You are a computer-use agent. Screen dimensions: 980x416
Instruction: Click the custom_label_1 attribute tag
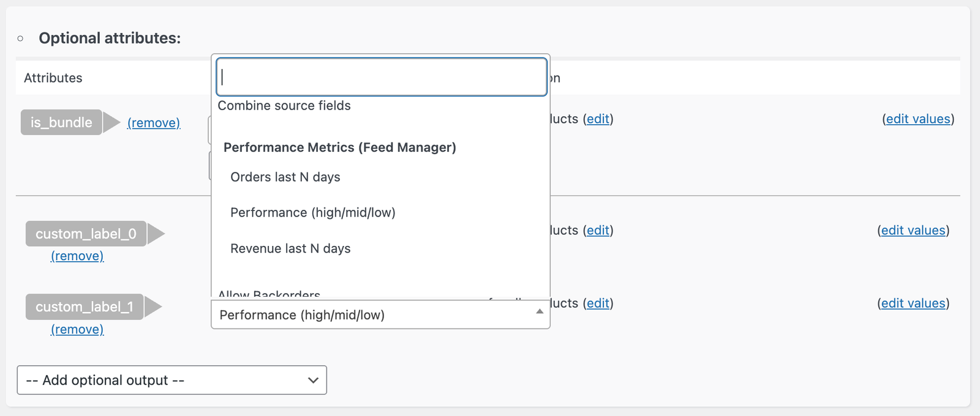pyautogui.click(x=85, y=306)
